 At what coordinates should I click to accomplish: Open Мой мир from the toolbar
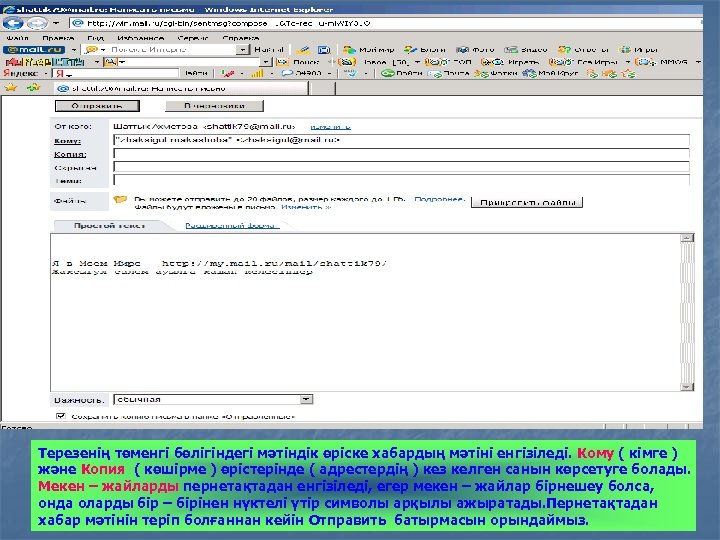coord(369,50)
